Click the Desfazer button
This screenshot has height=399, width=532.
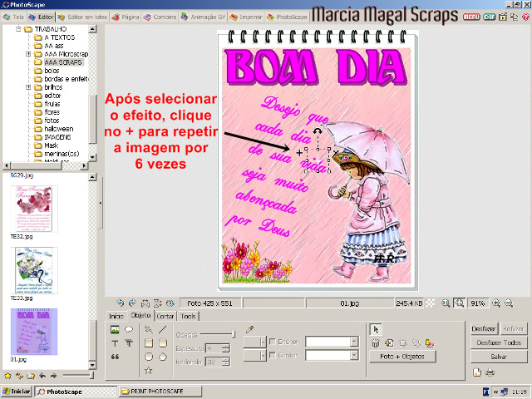[x=484, y=329]
